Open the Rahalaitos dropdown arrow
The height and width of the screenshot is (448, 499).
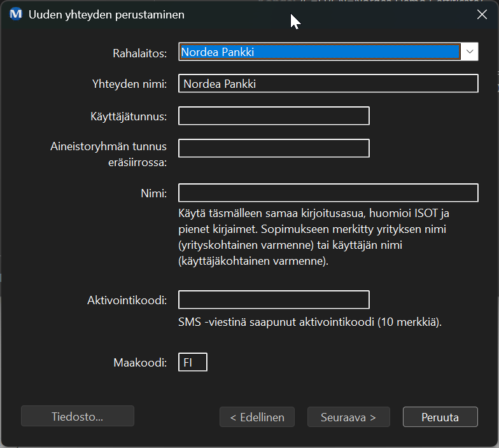point(470,52)
